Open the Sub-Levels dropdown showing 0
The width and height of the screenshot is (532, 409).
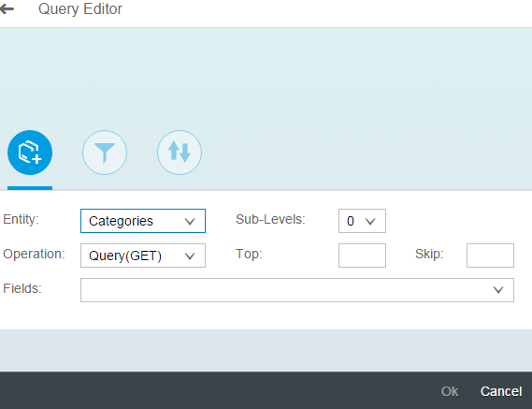pos(362,221)
